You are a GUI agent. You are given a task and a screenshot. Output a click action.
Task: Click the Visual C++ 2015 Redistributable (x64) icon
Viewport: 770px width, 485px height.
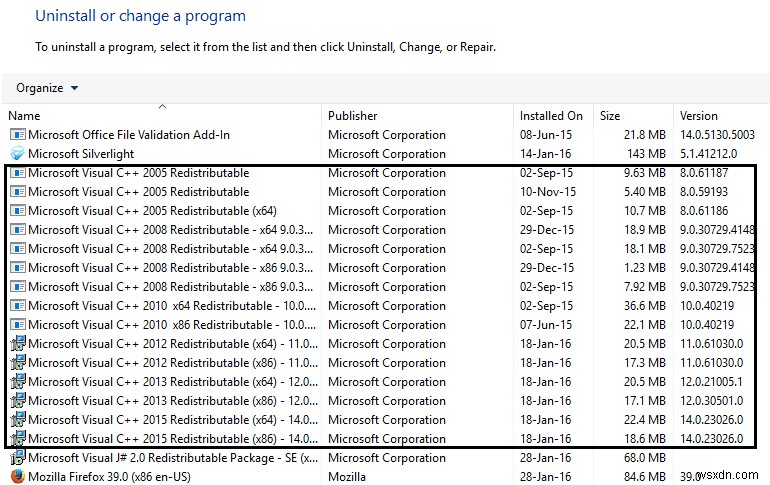(18, 420)
